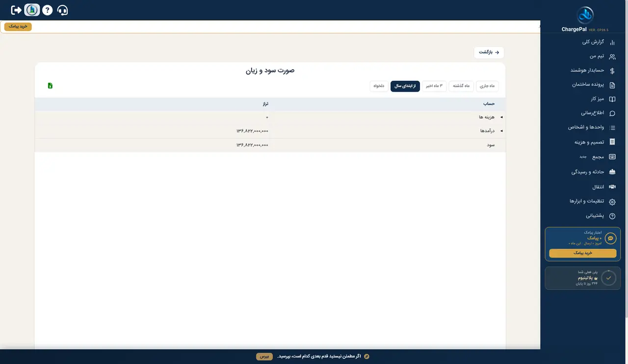
Task: Open the پلاتینیوم plan status card
Action: [x=583, y=278]
